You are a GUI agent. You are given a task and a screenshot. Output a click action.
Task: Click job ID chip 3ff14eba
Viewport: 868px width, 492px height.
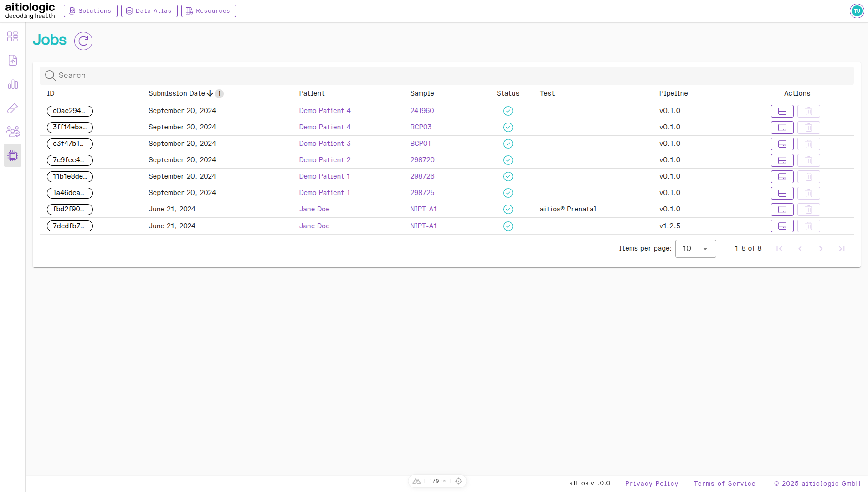pyautogui.click(x=70, y=128)
